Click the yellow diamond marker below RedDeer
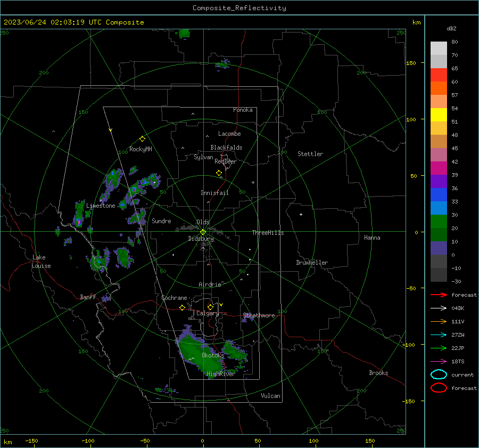This screenshot has width=479, height=448. click(219, 173)
